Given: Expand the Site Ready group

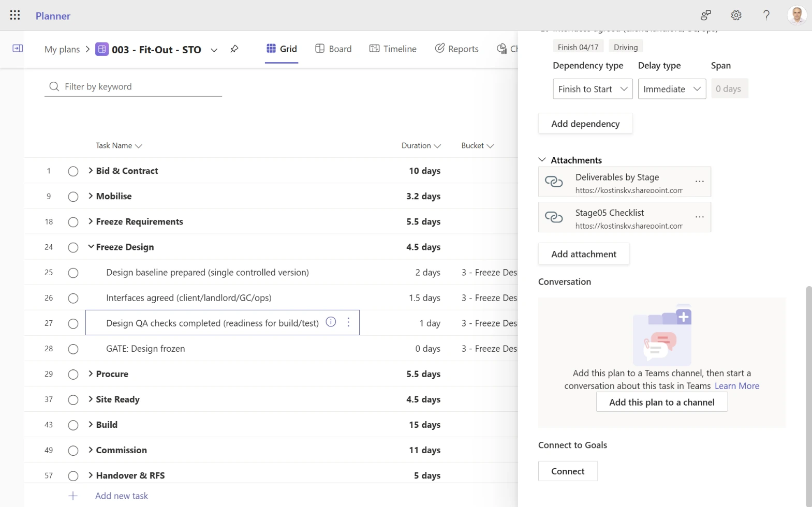Looking at the screenshot, I should coord(91,399).
